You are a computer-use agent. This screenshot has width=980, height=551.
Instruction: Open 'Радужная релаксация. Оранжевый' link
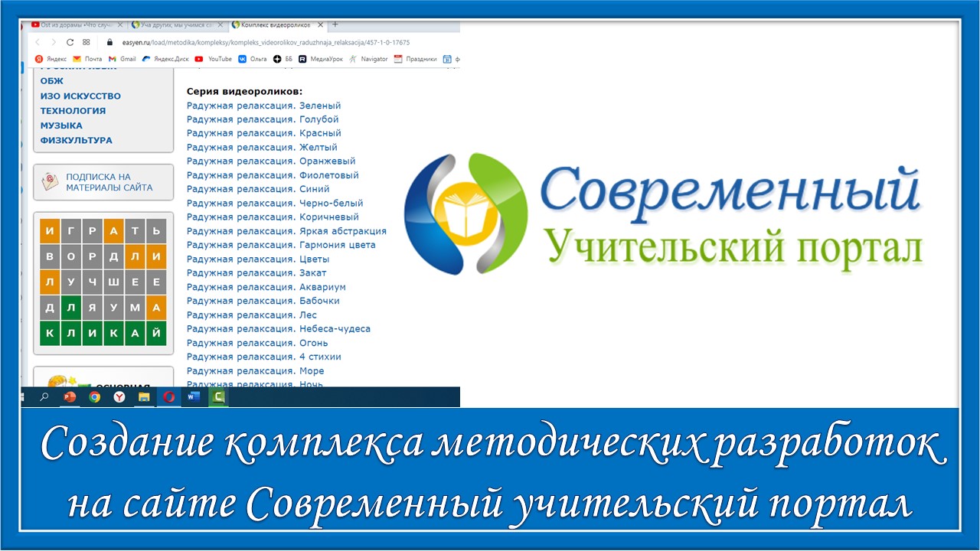(271, 161)
